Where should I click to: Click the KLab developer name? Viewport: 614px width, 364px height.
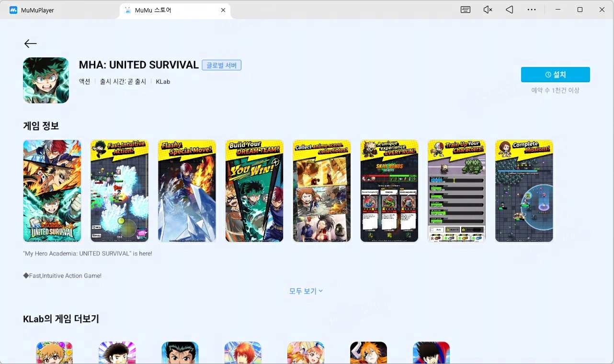coord(163,82)
